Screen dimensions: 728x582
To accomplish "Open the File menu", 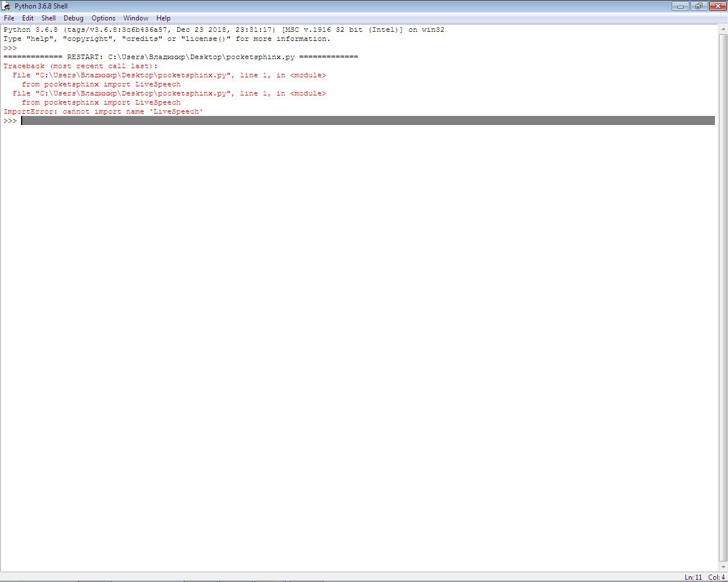I will click(x=9, y=18).
